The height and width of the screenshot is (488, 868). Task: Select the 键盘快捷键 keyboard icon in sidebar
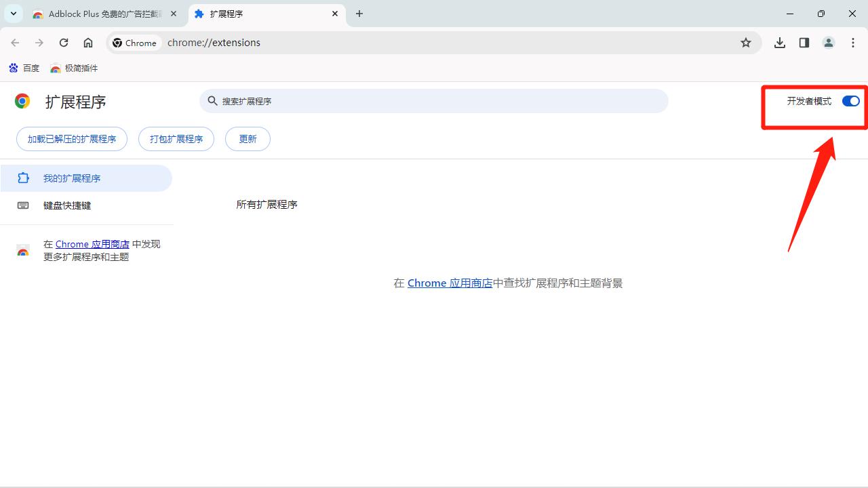[23, 205]
